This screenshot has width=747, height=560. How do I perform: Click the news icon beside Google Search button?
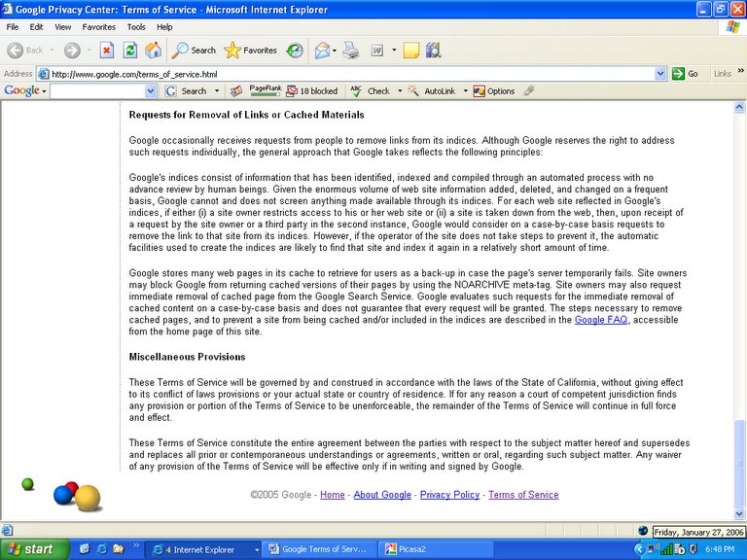pos(235,91)
